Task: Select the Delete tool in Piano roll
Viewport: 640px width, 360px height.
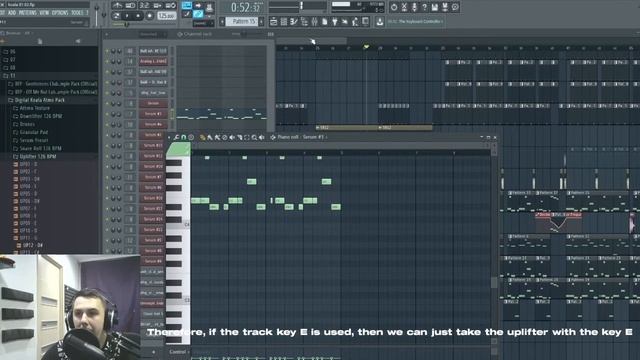Action: click(x=224, y=138)
